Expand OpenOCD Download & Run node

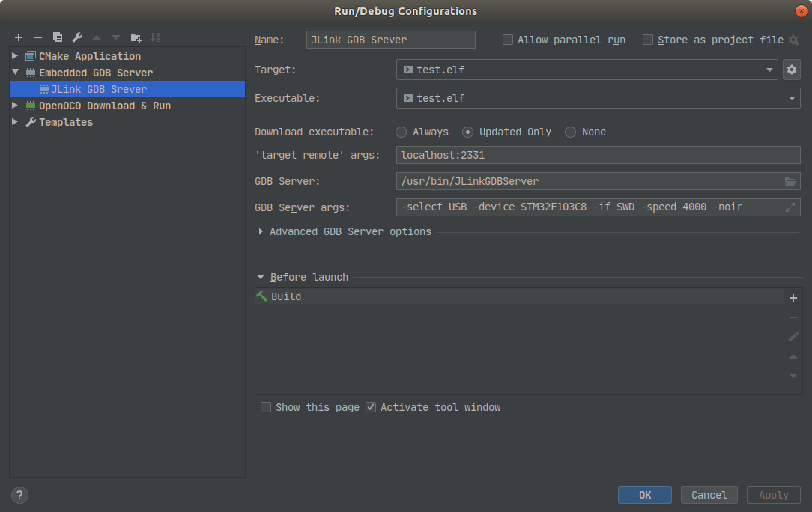pos(15,105)
